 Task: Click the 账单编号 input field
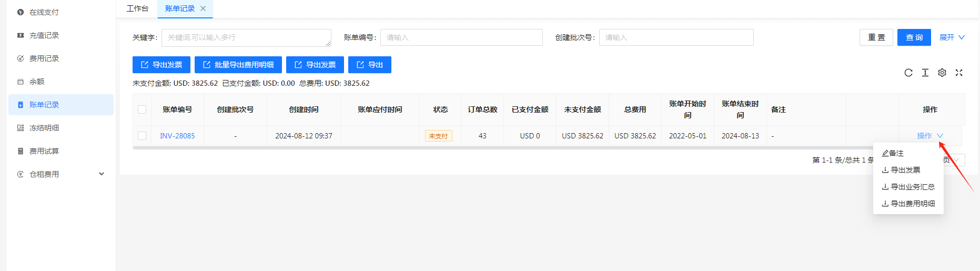(461, 37)
